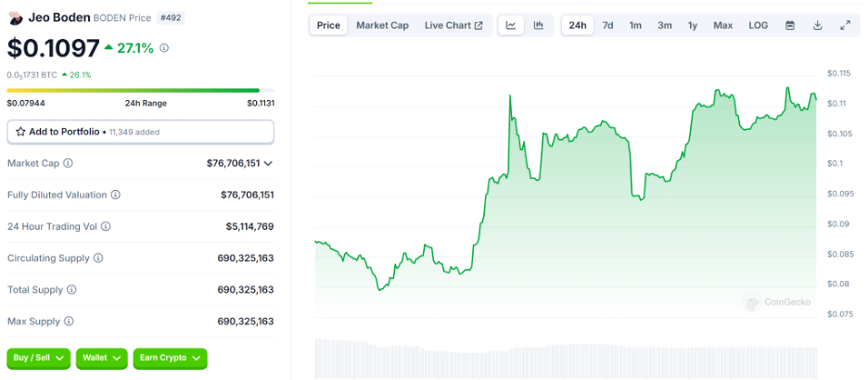This screenshot has width=868, height=380.
Task: Show Market Cap info tooltip icon
Action: [x=68, y=163]
